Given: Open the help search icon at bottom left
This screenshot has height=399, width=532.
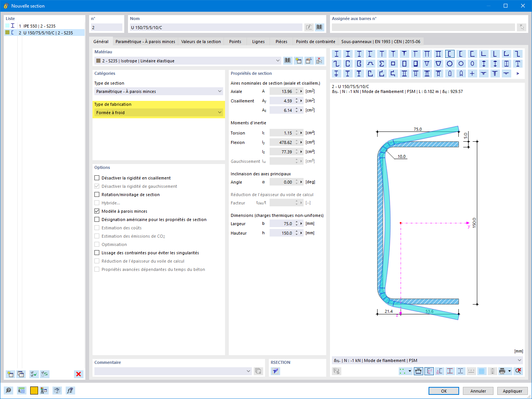Looking at the screenshot, I should [x=8, y=390].
